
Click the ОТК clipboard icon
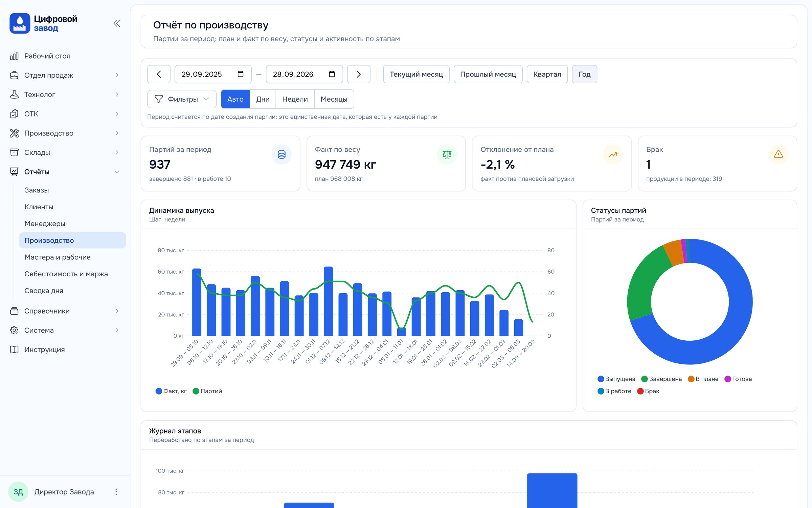click(14, 114)
